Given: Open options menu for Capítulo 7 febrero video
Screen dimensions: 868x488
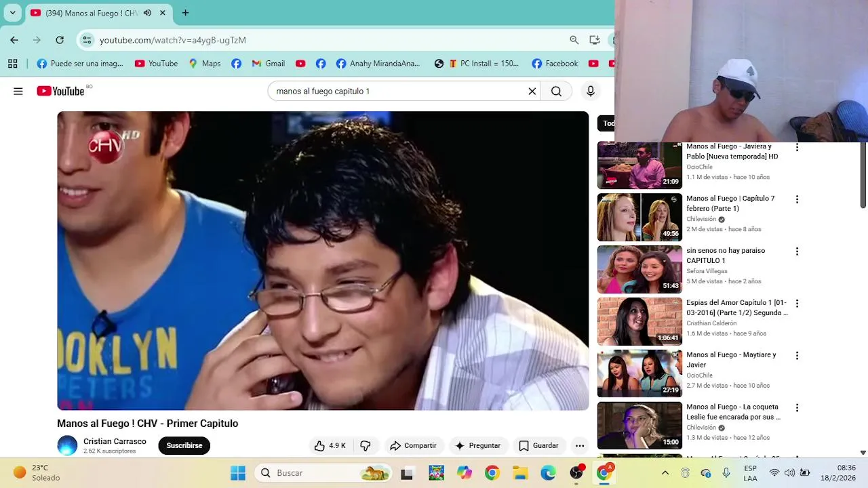Looking at the screenshot, I should click(797, 199).
